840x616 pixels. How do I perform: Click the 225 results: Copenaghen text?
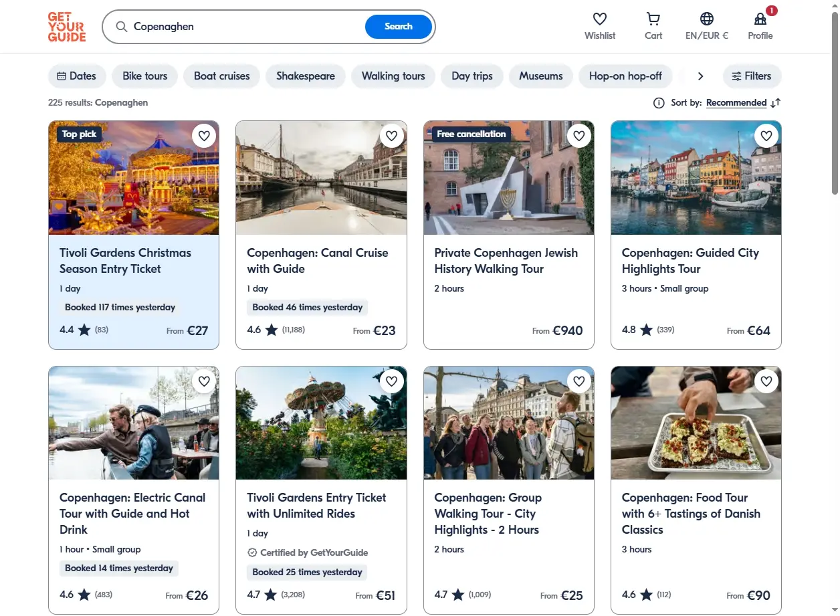(98, 103)
